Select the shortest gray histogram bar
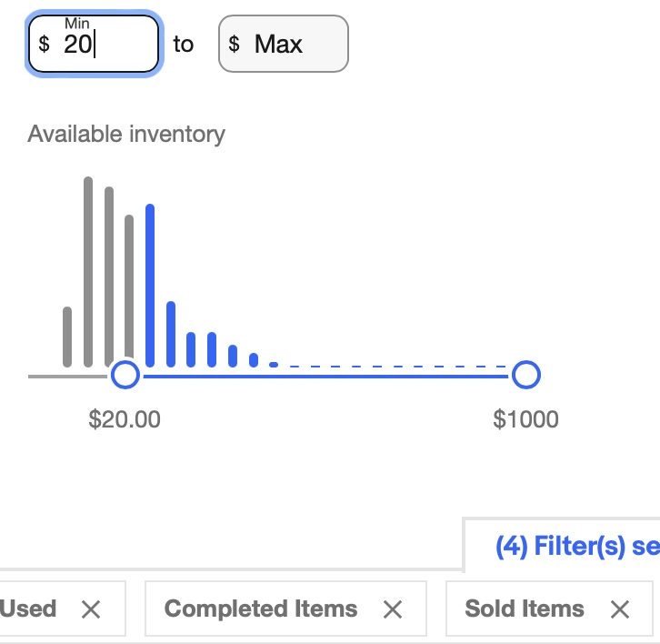This screenshot has height=644, width=660. (67, 337)
